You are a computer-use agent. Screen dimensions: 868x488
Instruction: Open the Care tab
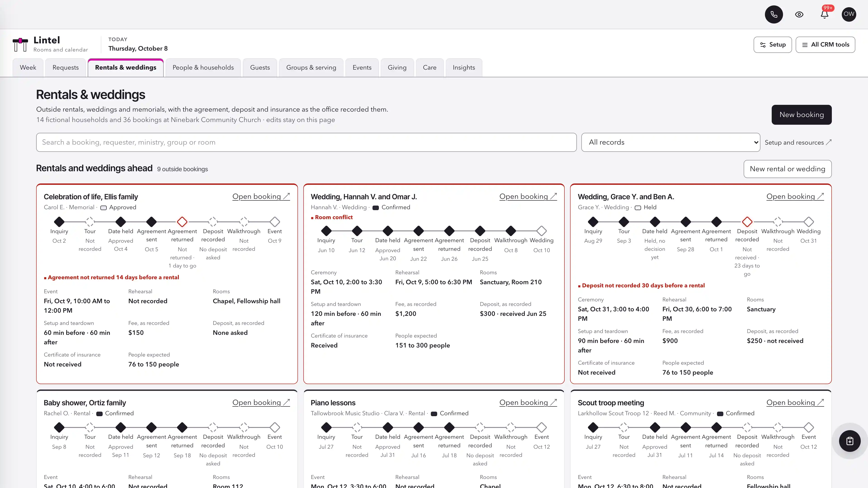pos(430,67)
